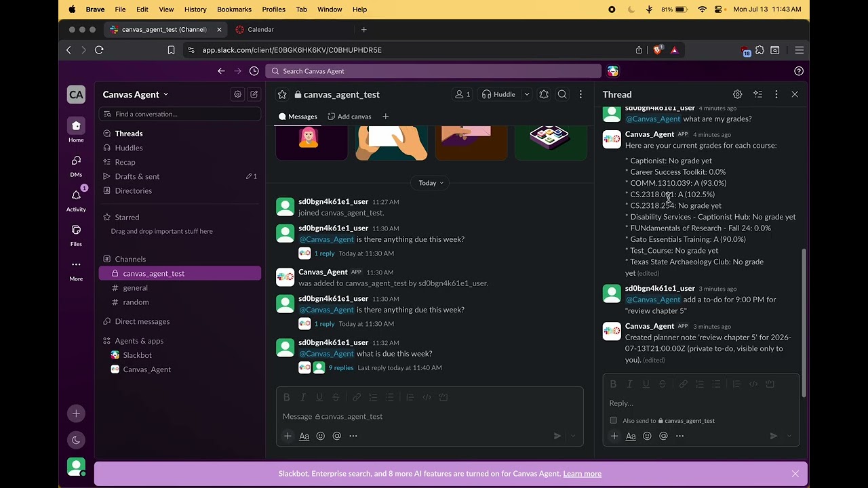Screen dimensions: 868x488
Task: Search within the canvas_agent_test channel
Action: (562, 95)
